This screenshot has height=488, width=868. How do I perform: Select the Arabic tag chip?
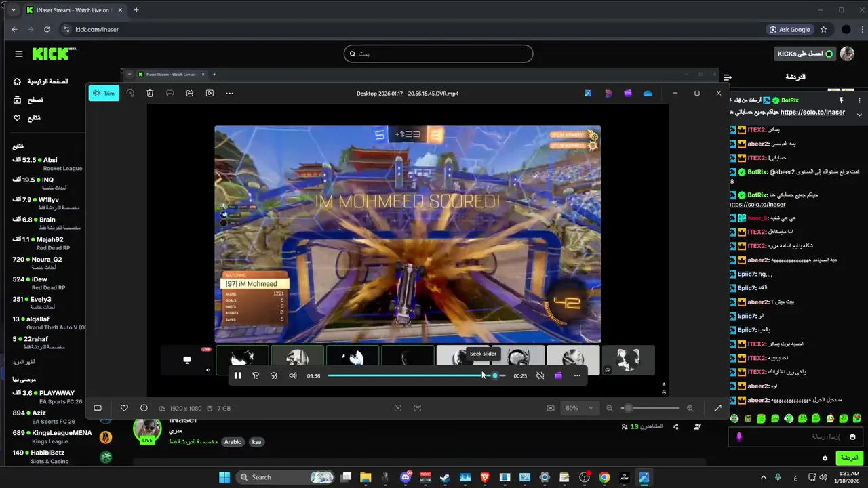pyautogui.click(x=233, y=442)
